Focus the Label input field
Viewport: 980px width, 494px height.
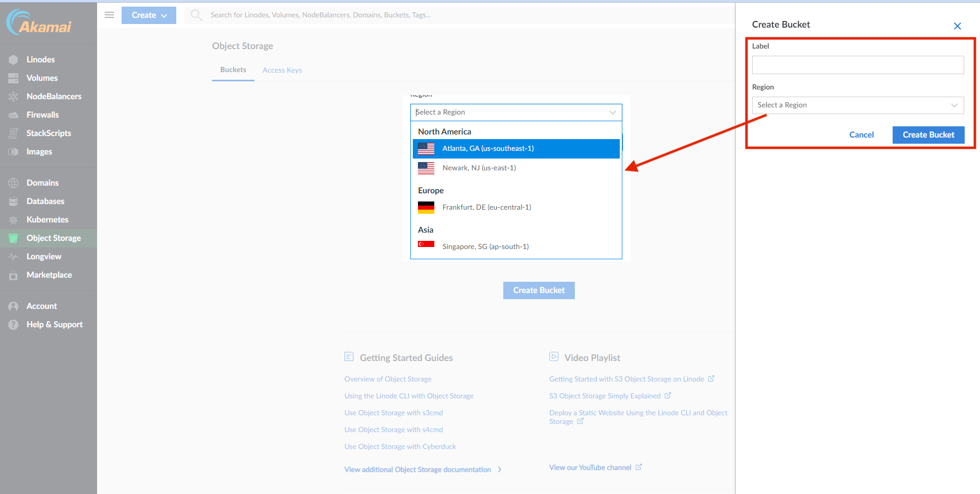click(x=858, y=65)
